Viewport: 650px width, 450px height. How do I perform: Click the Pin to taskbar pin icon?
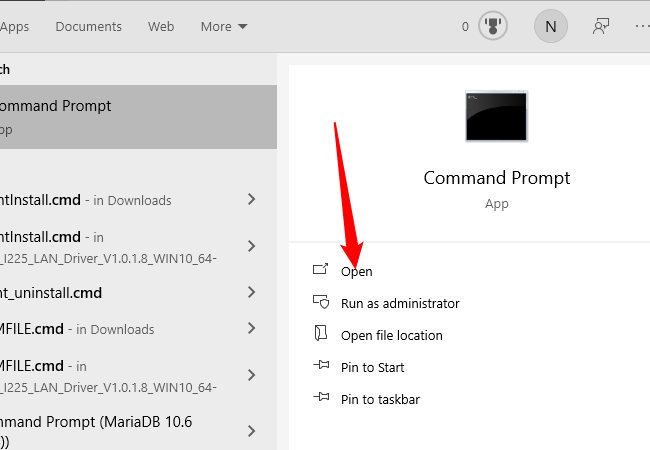pos(321,398)
